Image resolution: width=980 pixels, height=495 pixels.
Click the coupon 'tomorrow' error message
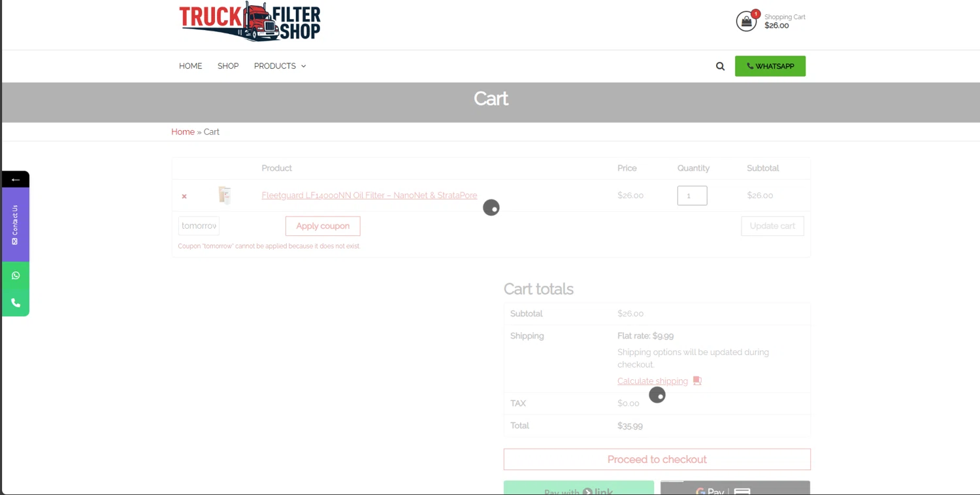click(x=269, y=247)
